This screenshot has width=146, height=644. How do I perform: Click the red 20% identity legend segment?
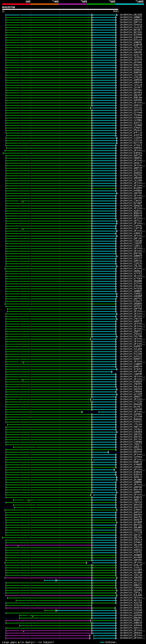[16, 4]
